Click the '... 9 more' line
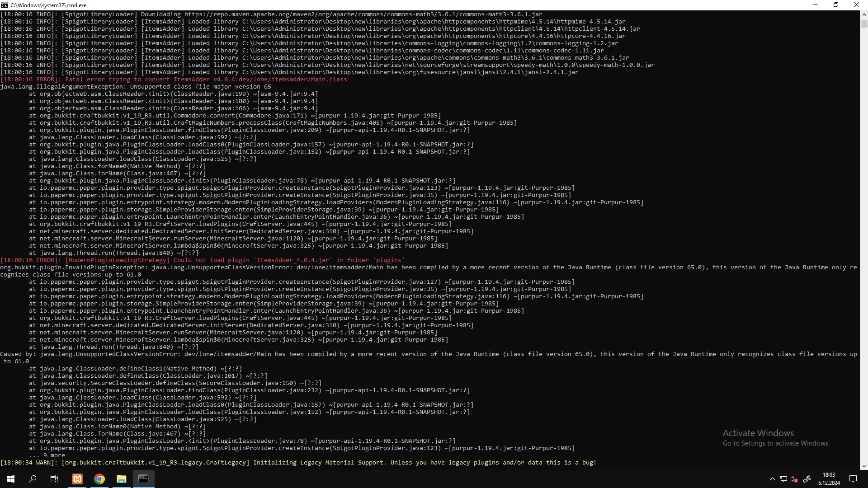 [x=47, y=455]
